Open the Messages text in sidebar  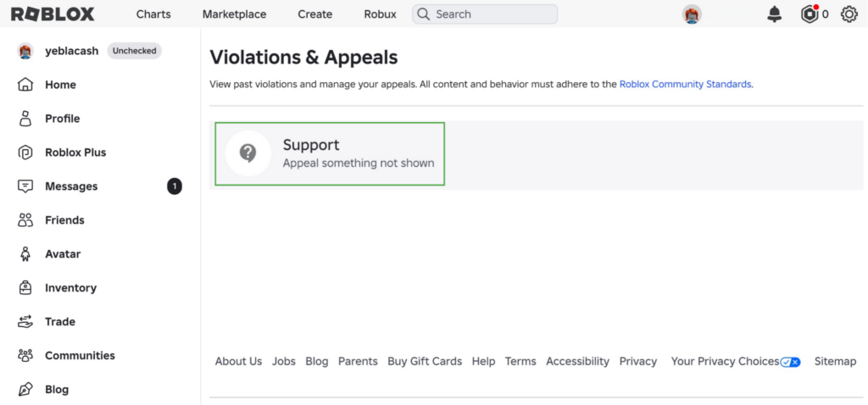[71, 186]
